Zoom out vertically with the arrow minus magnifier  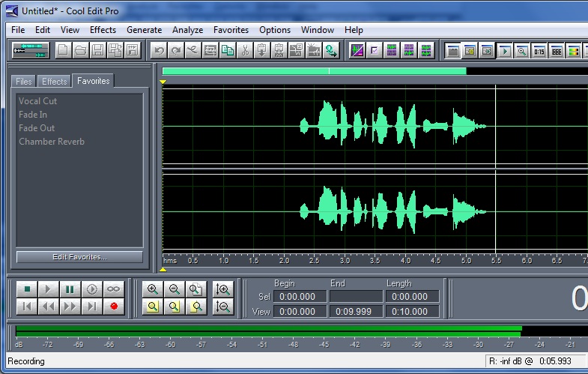click(223, 307)
